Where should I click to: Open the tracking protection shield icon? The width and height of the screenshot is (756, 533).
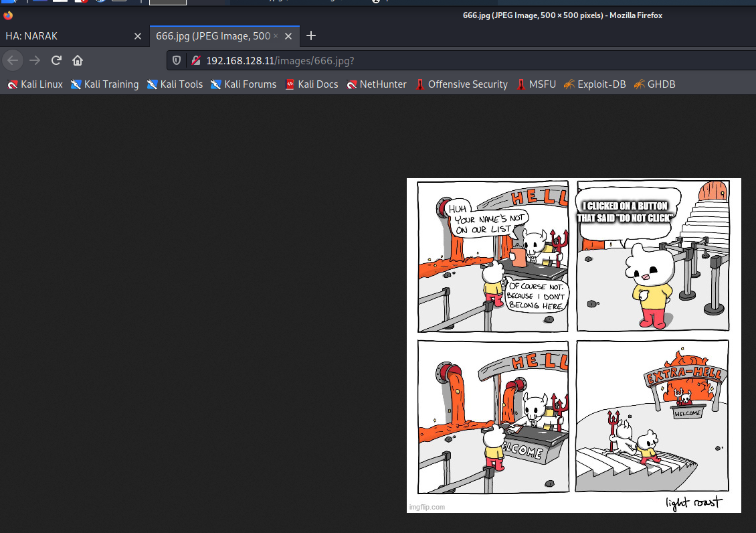[177, 60]
